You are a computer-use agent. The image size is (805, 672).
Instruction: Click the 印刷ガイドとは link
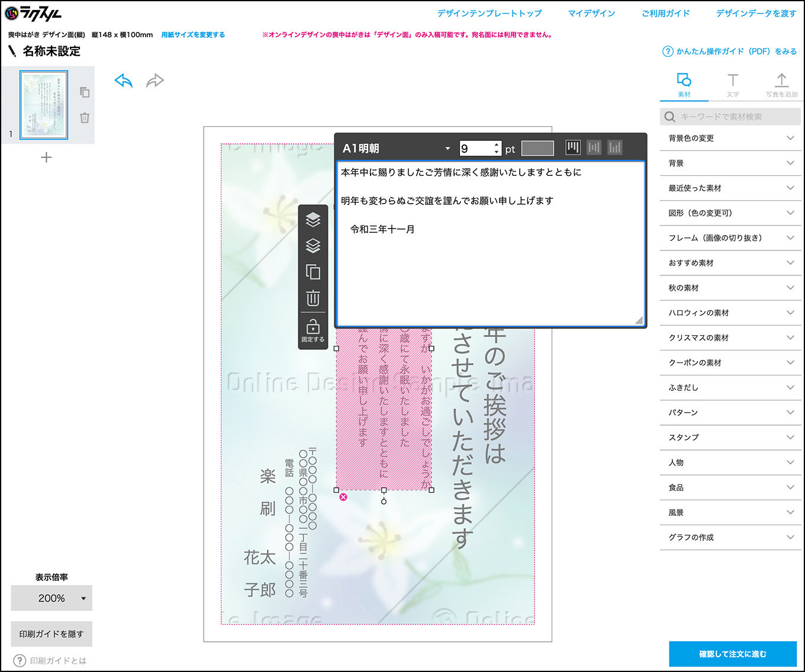[58, 661]
